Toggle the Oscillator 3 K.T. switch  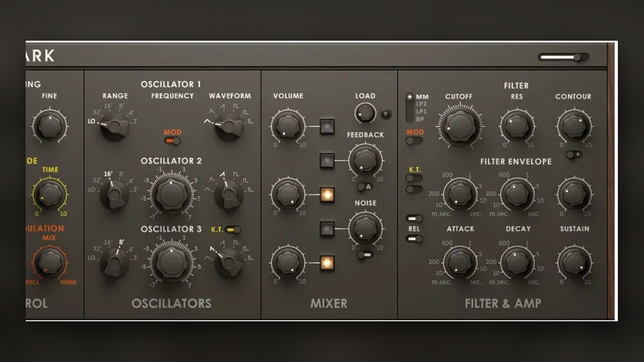coord(233,230)
